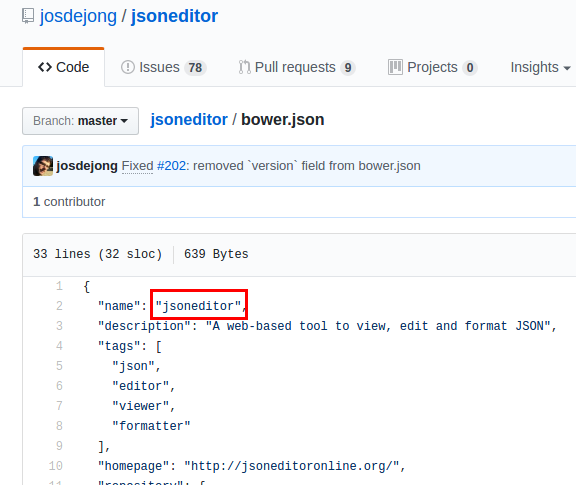The width and height of the screenshot is (576, 485).
Task: Open the Issues tab
Action: (x=164, y=68)
